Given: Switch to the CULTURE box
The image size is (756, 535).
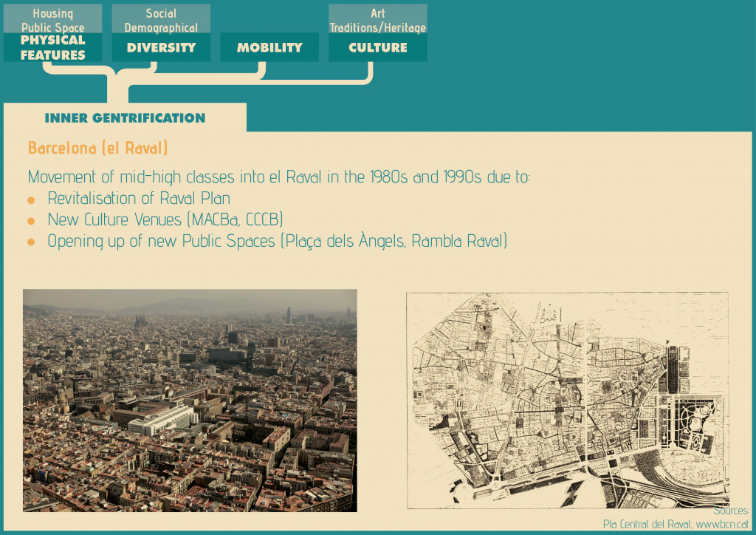Looking at the screenshot, I should click(x=378, y=47).
